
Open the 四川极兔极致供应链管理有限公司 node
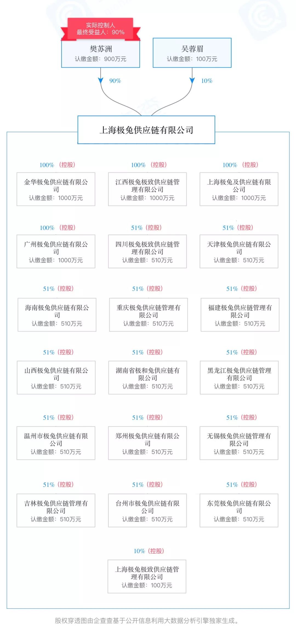[147, 251]
